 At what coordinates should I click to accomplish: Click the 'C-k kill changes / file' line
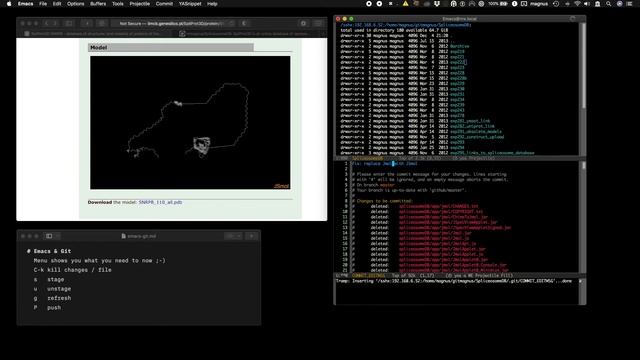(x=72, y=270)
